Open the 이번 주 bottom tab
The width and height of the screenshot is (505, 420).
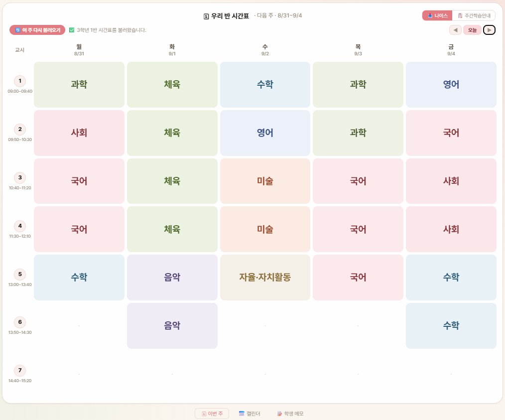tap(212, 414)
